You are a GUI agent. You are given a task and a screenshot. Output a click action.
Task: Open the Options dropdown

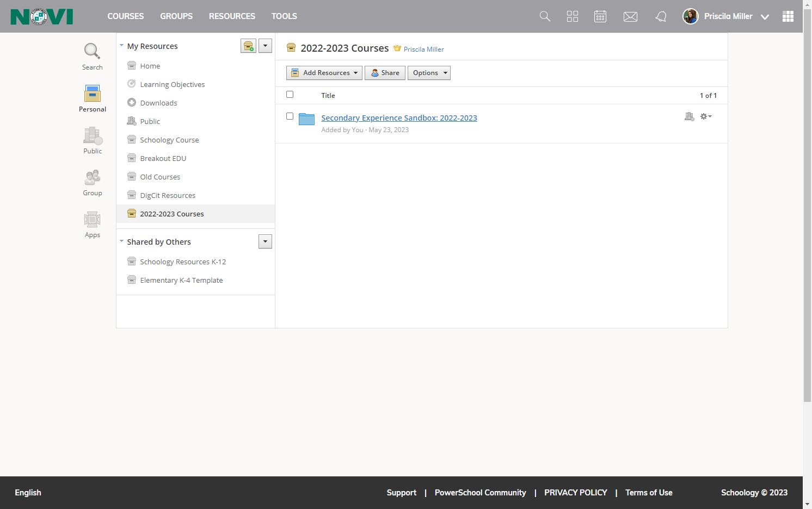[x=429, y=73]
